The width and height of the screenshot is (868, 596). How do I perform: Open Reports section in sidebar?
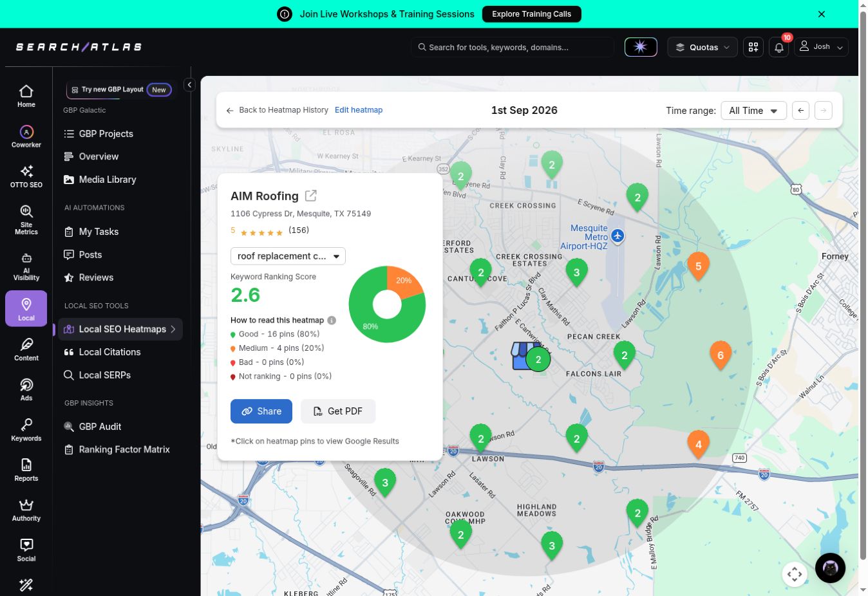[26, 470]
